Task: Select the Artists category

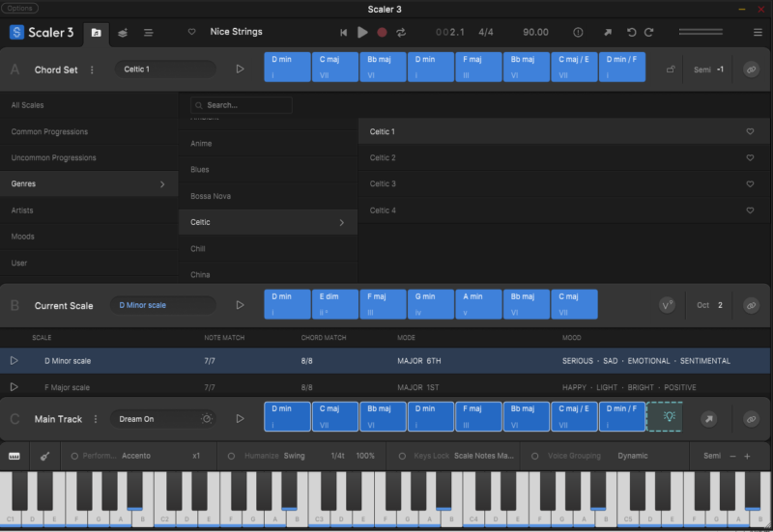Action: coord(89,210)
